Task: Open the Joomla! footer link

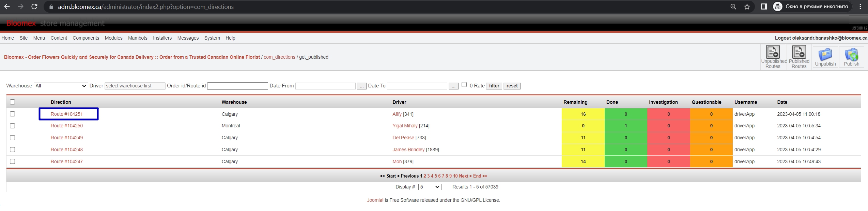Action: (x=375, y=200)
